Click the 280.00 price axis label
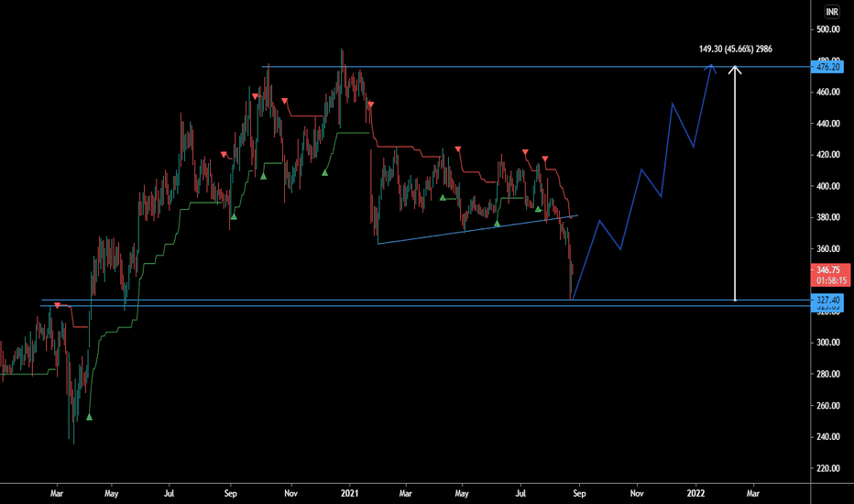 [827, 374]
